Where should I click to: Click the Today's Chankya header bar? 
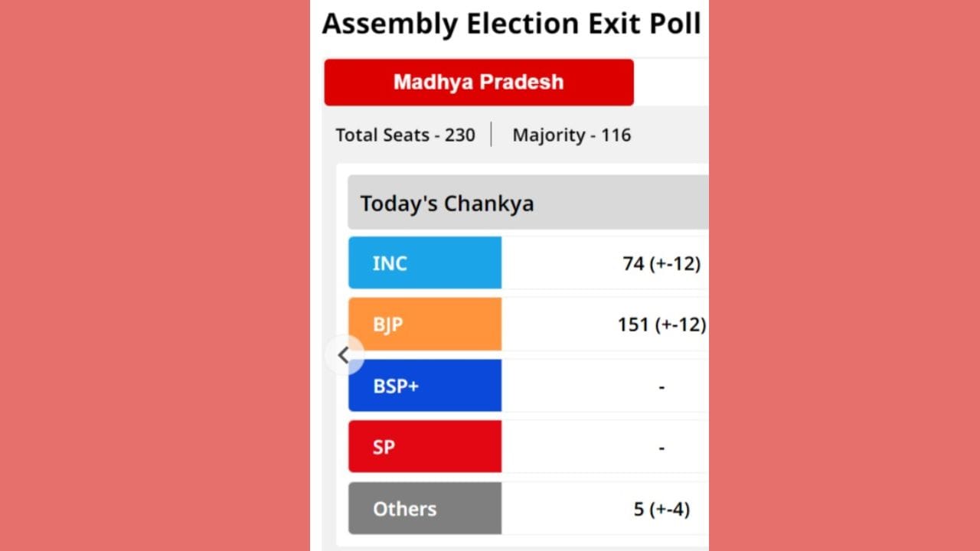click(528, 204)
